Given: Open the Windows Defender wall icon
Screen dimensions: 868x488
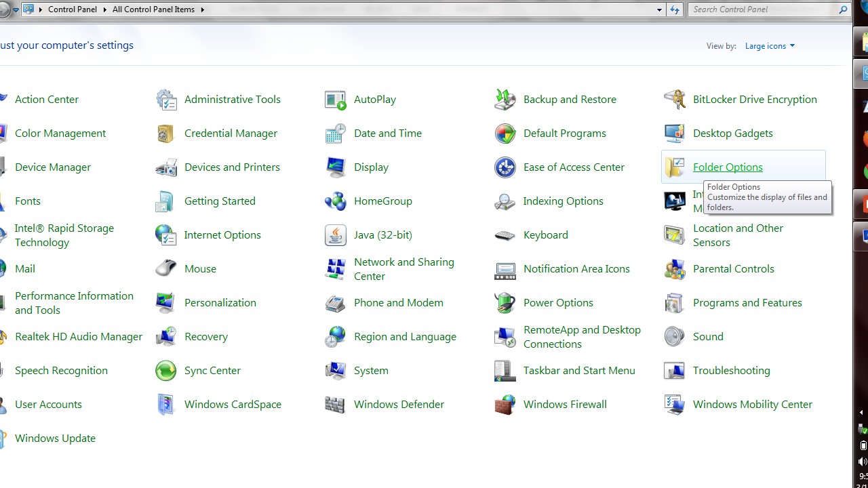Looking at the screenshot, I should pos(335,405).
